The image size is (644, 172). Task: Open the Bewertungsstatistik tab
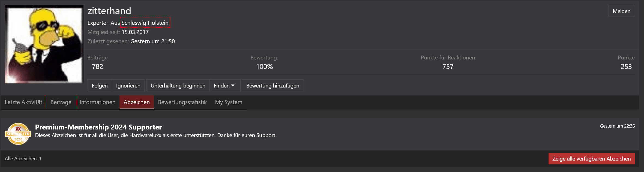tap(182, 102)
